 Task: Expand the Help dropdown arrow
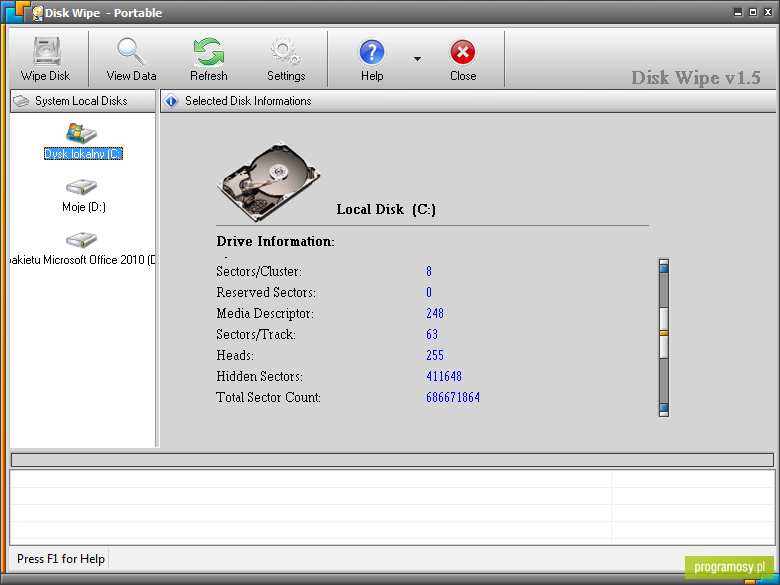coord(417,59)
